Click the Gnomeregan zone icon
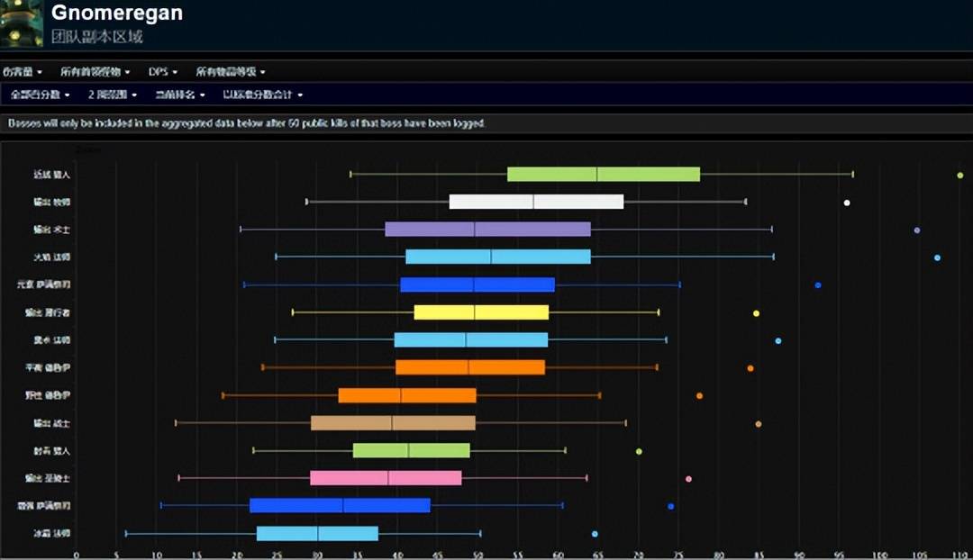973x560 pixels. (22, 24)
